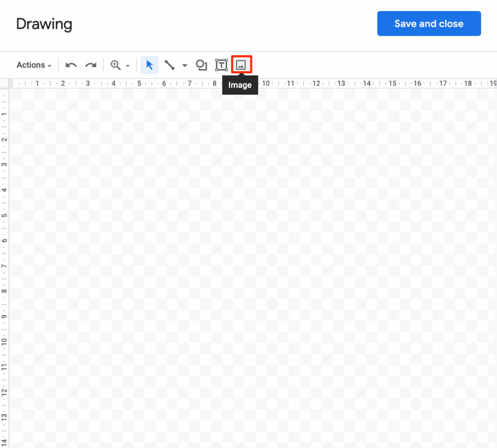Click the vertical ruler at 5 inches
The height and width of the screenshot is (448, 497).
(5, 214)
